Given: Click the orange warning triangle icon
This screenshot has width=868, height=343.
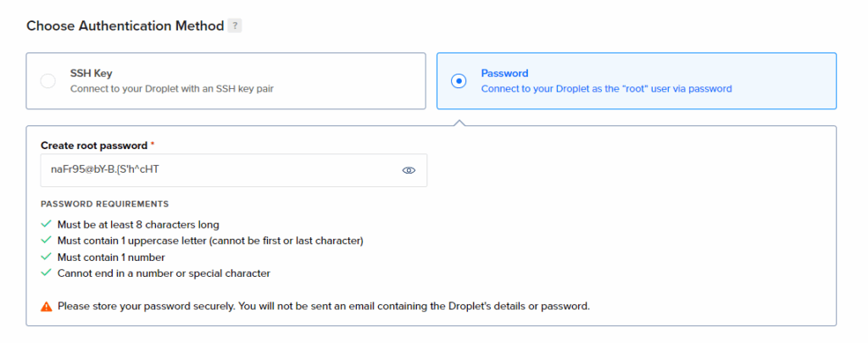Looking at the screenshot, I should (46, 306).
